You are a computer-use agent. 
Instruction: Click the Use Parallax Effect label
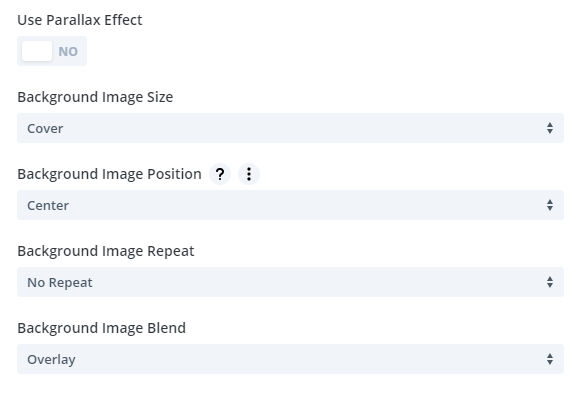(x=80, y=20)
